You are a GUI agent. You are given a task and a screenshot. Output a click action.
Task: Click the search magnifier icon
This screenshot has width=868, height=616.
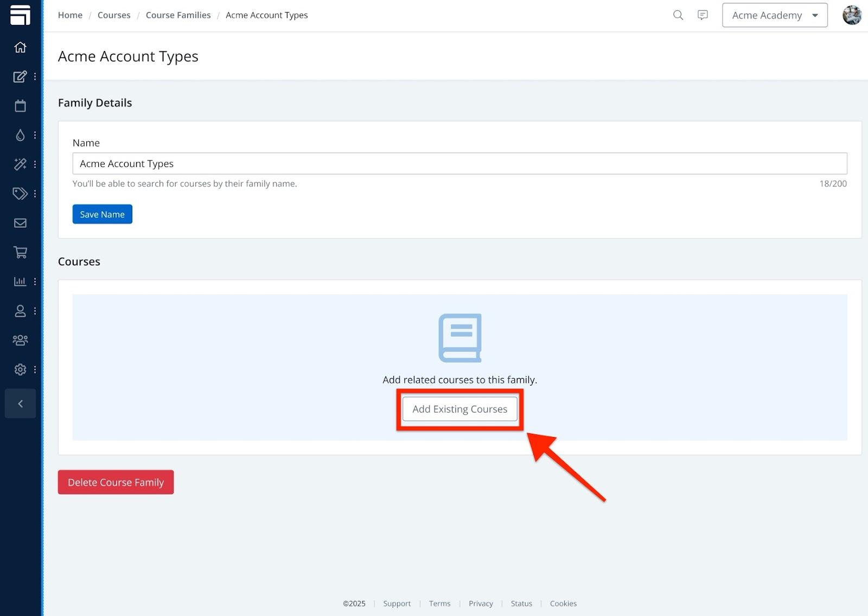coord(678,15)
